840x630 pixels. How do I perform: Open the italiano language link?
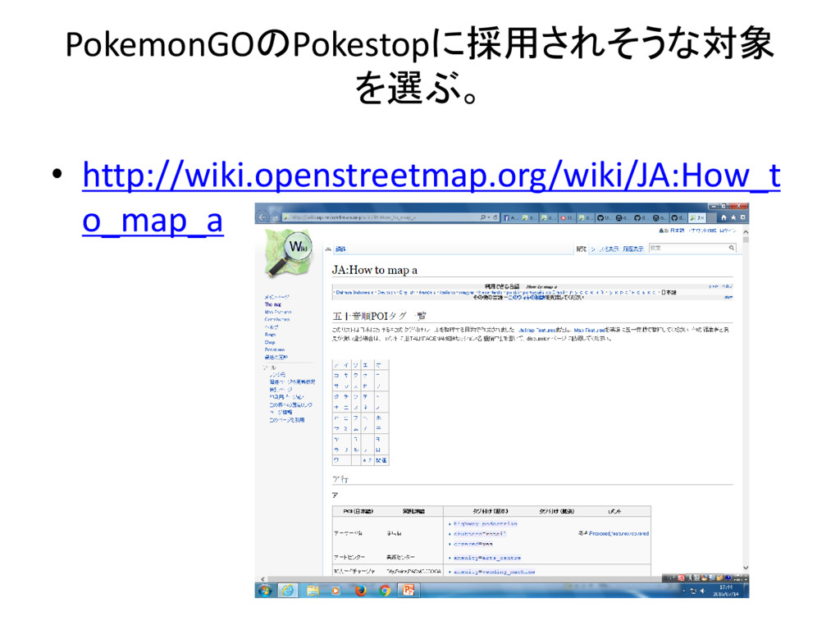[447, 293]
